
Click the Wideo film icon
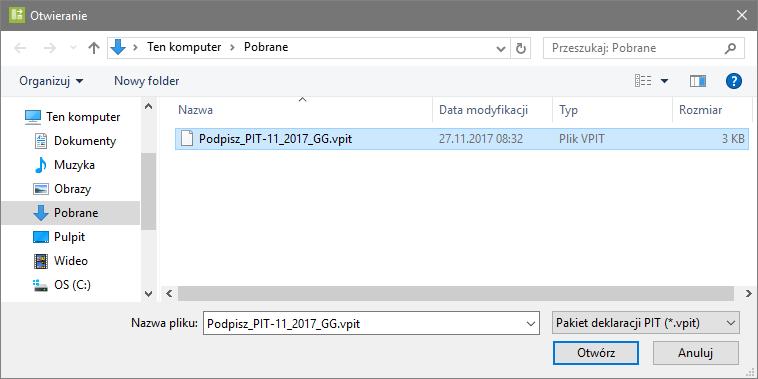41,261
